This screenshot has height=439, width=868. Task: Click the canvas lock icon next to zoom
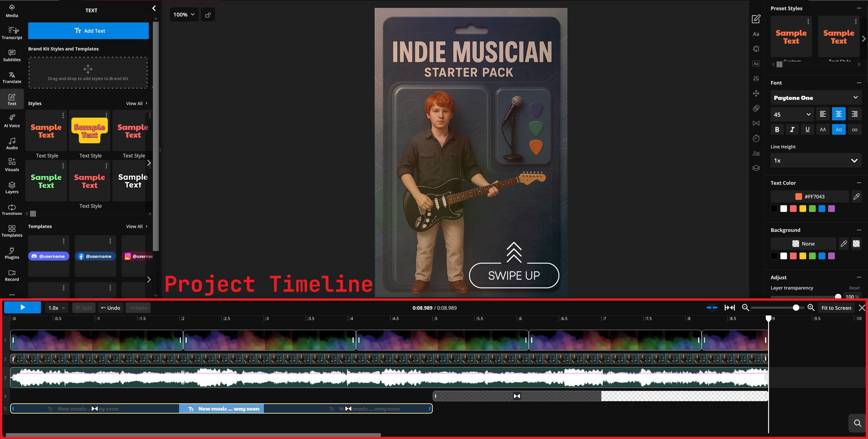coord(208,15)
